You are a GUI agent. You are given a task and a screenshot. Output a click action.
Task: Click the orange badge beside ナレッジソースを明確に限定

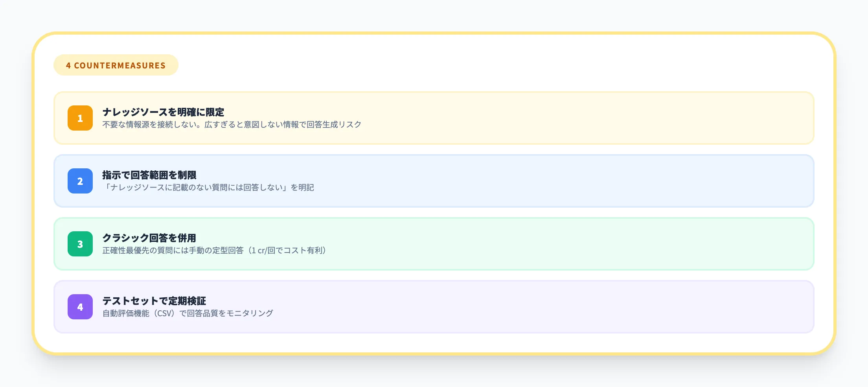tap(80, 118)
